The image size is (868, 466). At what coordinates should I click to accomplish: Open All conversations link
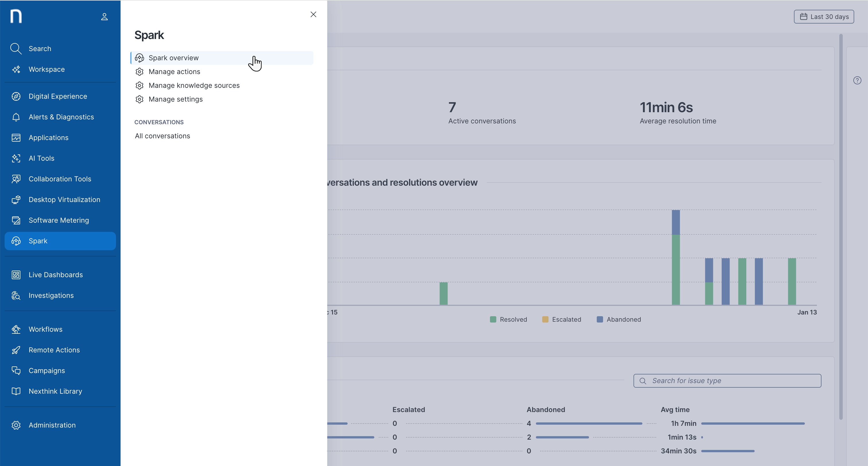point(162,136)
